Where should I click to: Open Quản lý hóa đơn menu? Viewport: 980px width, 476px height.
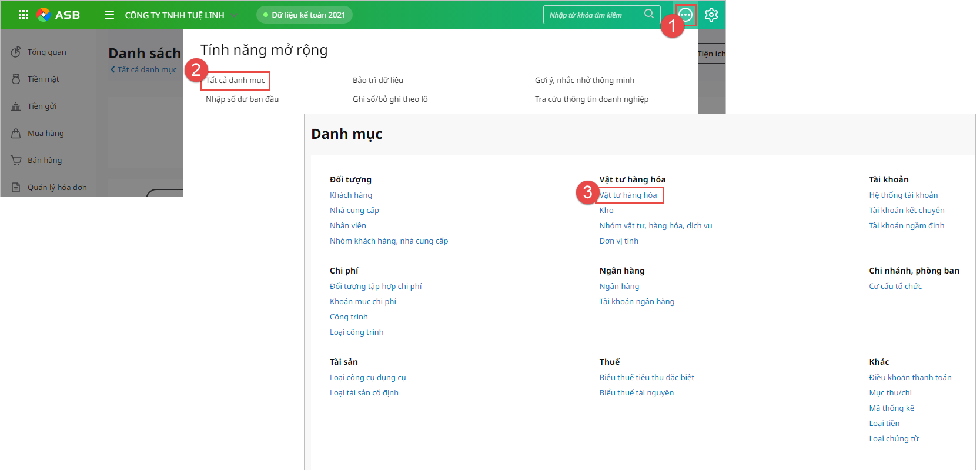56,188
